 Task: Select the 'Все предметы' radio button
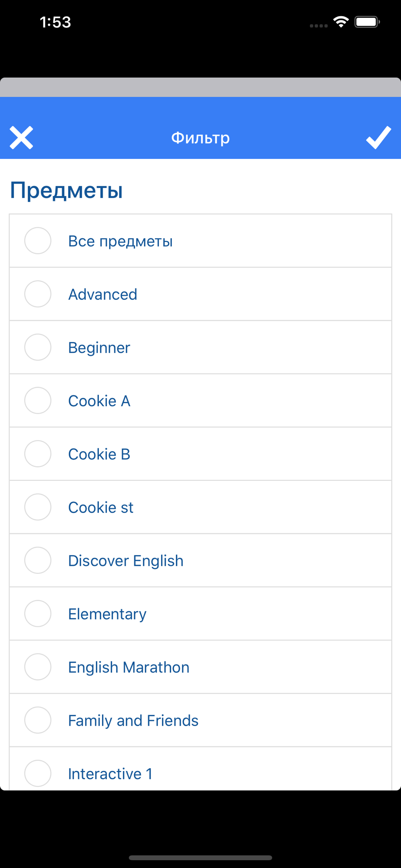38,240
